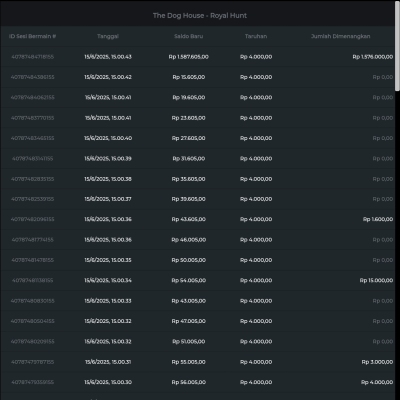Click the 'Saldo Baru' column header
This screenshot has height=400, width=400.
(x=188, y=36)
